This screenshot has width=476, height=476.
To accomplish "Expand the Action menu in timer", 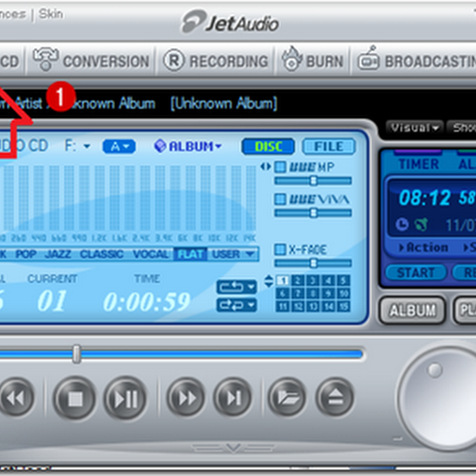I will (424, 248).
